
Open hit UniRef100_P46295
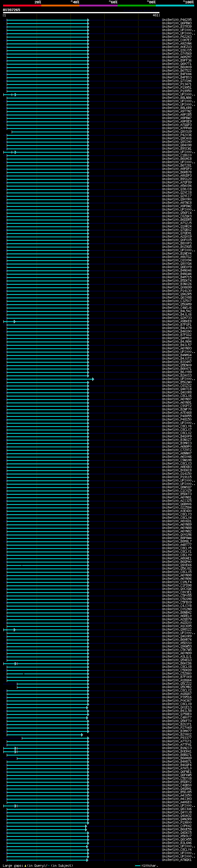click(177, 20)
